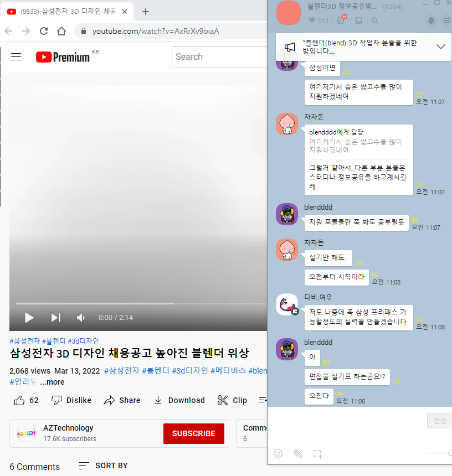Click the browser back arrow
This screenshot has width=452, height=476.
pos(8,31)
